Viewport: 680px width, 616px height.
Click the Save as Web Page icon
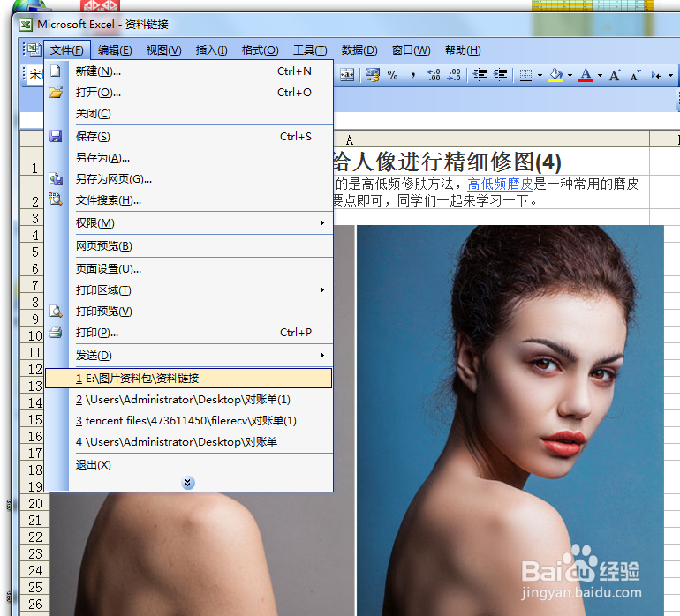[x=56, y=178]
